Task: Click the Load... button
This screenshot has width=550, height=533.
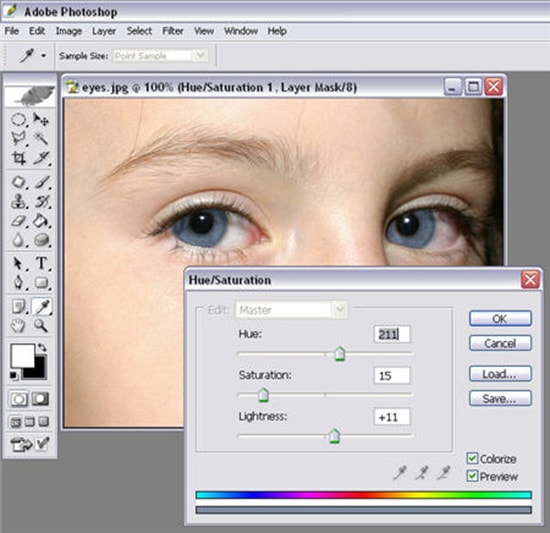Action: [x=500, y=374]
